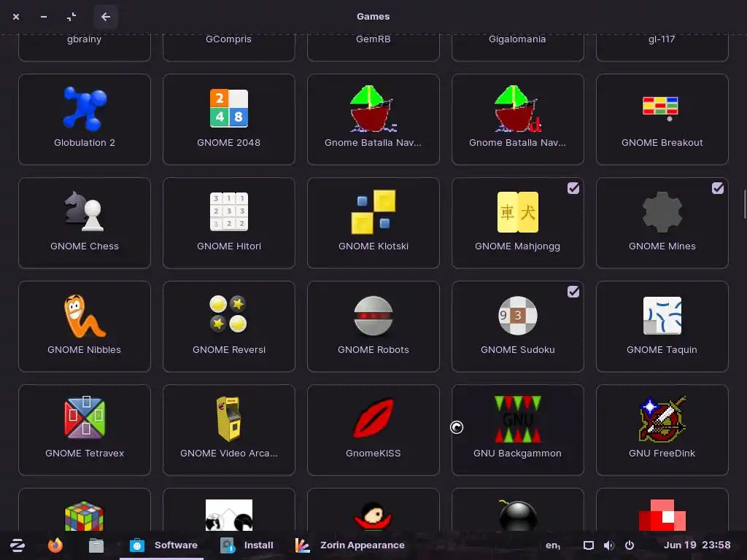Open the GNOME Chess knight icon

point(85,211)
